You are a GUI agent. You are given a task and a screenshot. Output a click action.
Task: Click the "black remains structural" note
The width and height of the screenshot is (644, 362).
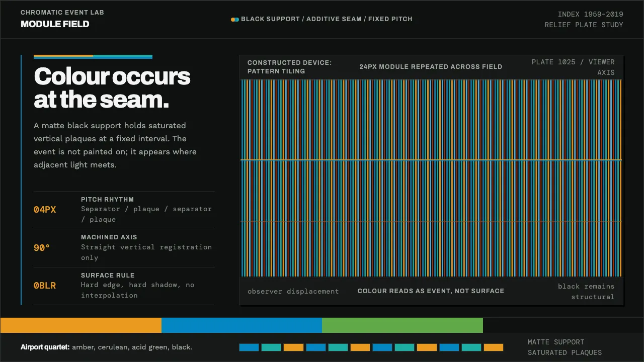586,292
